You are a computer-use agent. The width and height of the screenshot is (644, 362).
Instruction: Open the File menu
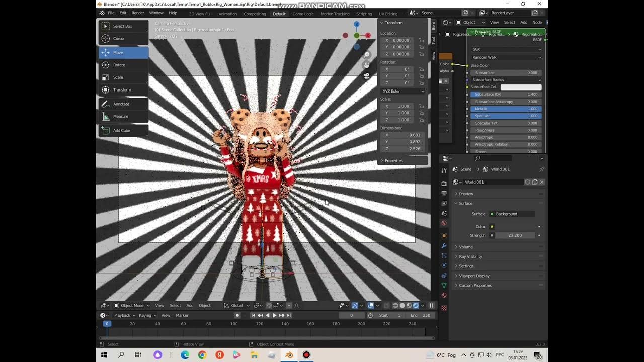111,13
